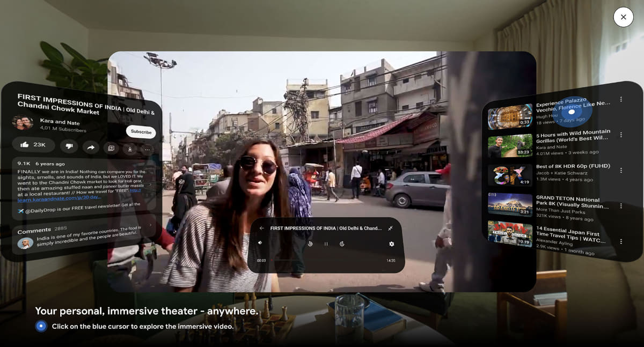Mute the video volume
This screenshot has width=644, height=347.
point(260,243)
